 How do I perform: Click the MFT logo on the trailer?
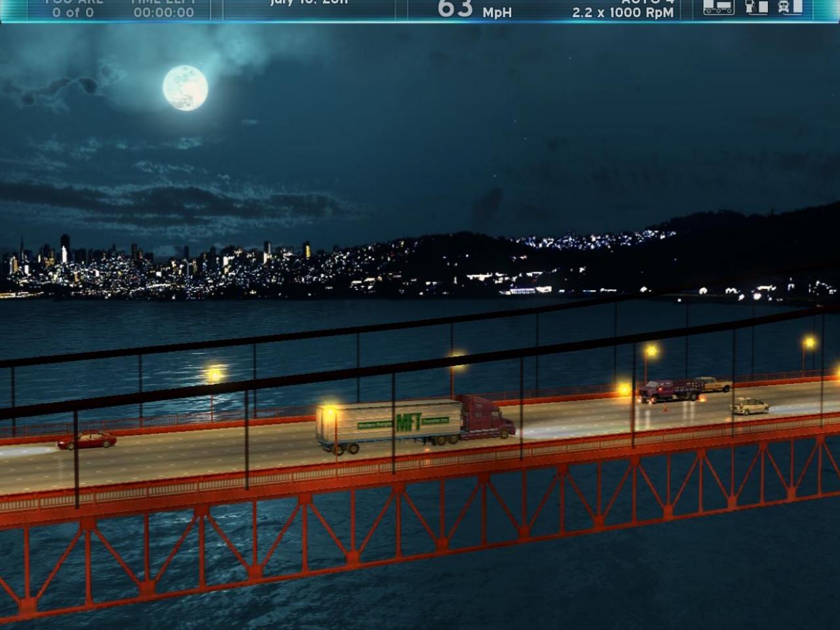click(x=408, y=422)
